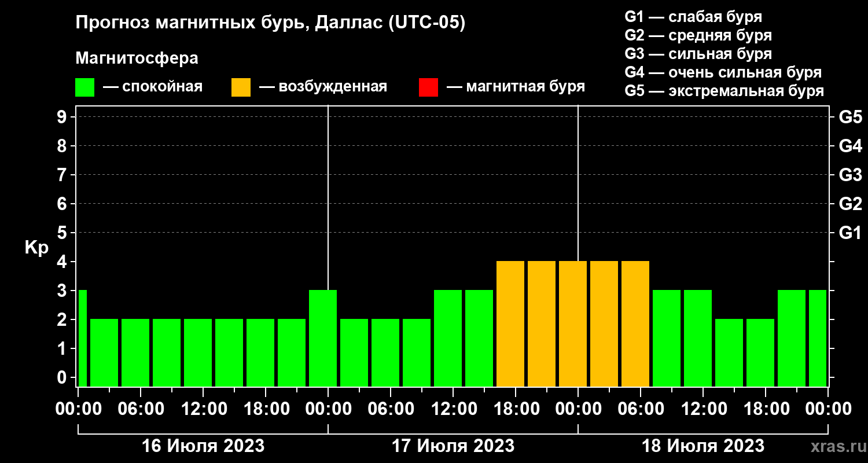Click legend line 'G5 — экстремальная буря'
The image size is (868, 463).
click(x=724, y=91)
